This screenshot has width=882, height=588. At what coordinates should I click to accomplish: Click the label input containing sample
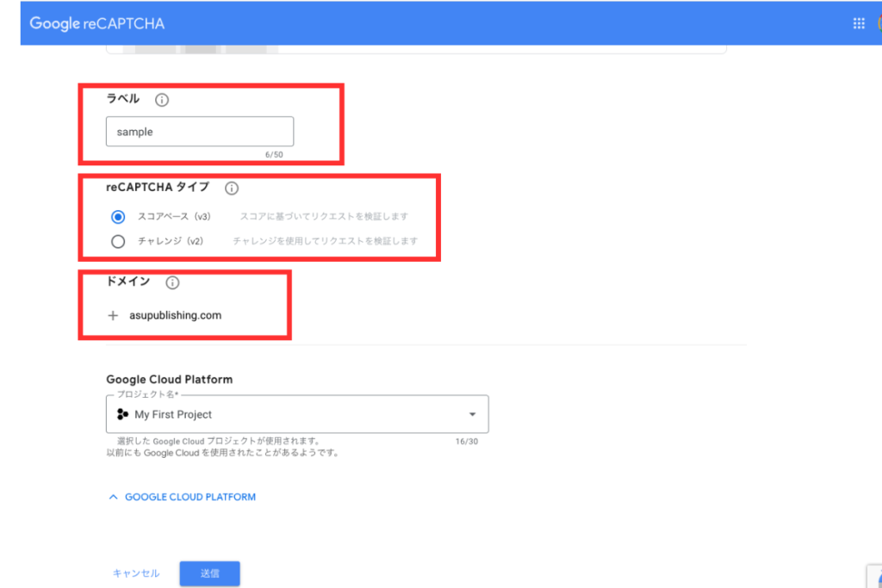pos(200,133)
